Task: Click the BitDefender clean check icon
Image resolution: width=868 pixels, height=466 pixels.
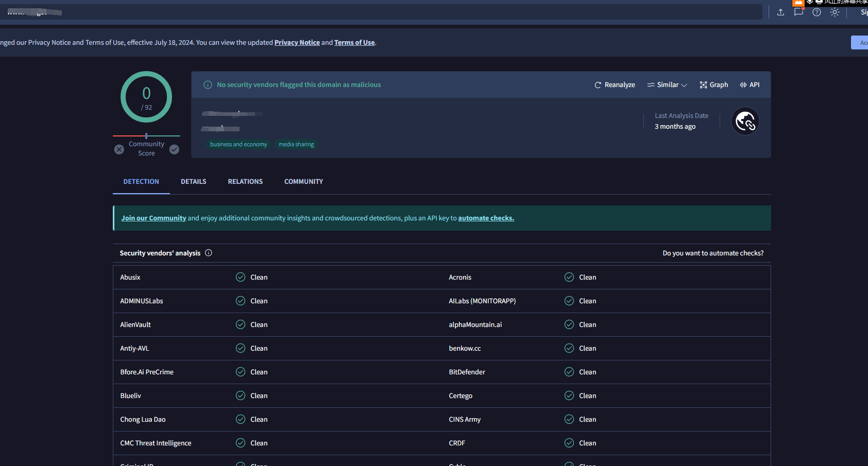Action: click(x=569, y=372)
